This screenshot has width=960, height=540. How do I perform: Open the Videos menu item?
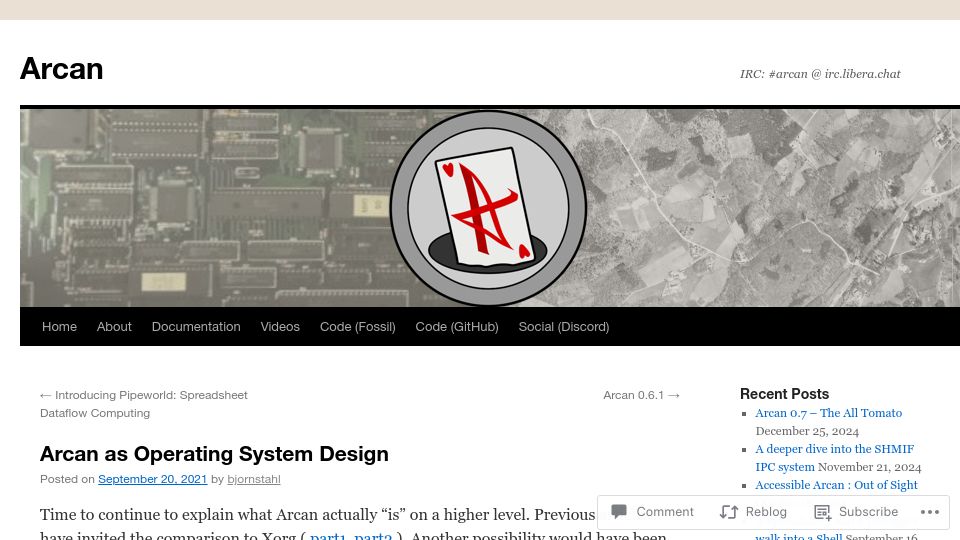pos(280,327)
